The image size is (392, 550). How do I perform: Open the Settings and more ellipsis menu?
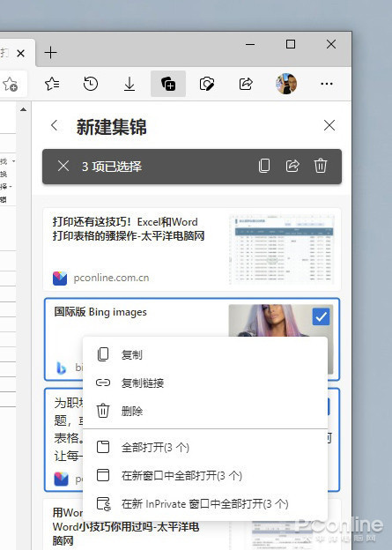[x=327, y=84]
